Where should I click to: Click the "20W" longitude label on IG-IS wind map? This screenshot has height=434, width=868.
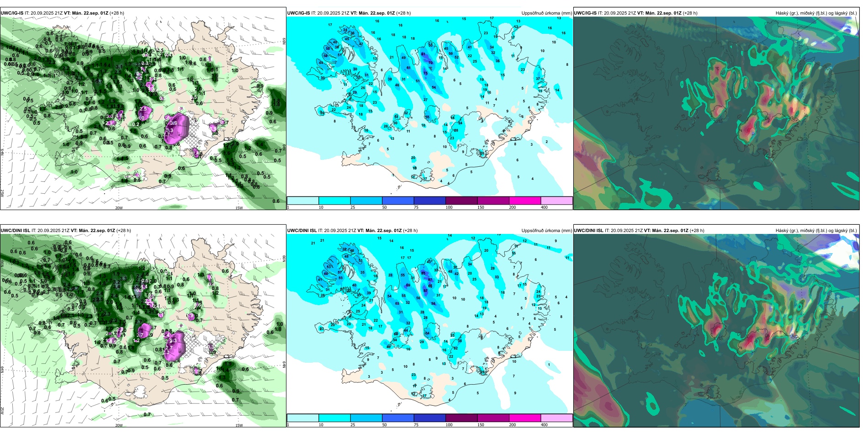(x=119, y=208)
